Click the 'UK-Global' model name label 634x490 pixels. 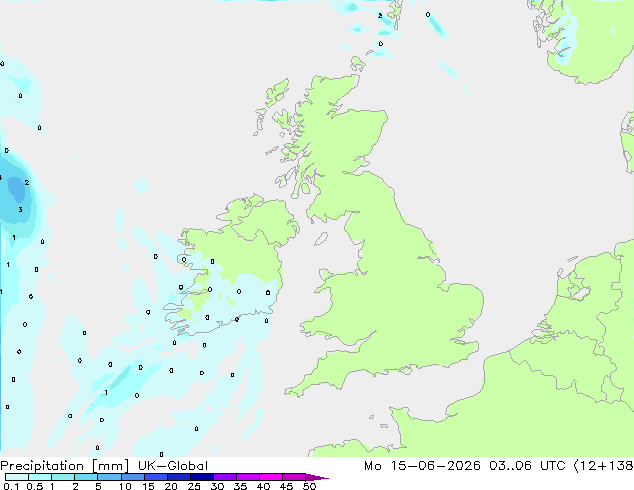point(173,466)
